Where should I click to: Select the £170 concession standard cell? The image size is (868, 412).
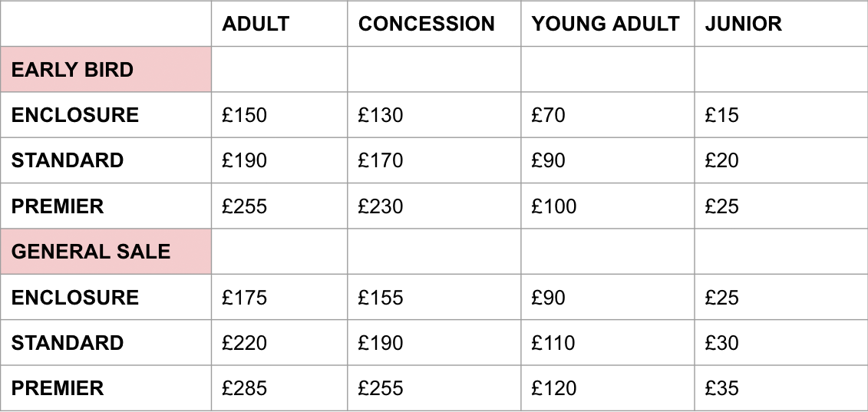434,160
